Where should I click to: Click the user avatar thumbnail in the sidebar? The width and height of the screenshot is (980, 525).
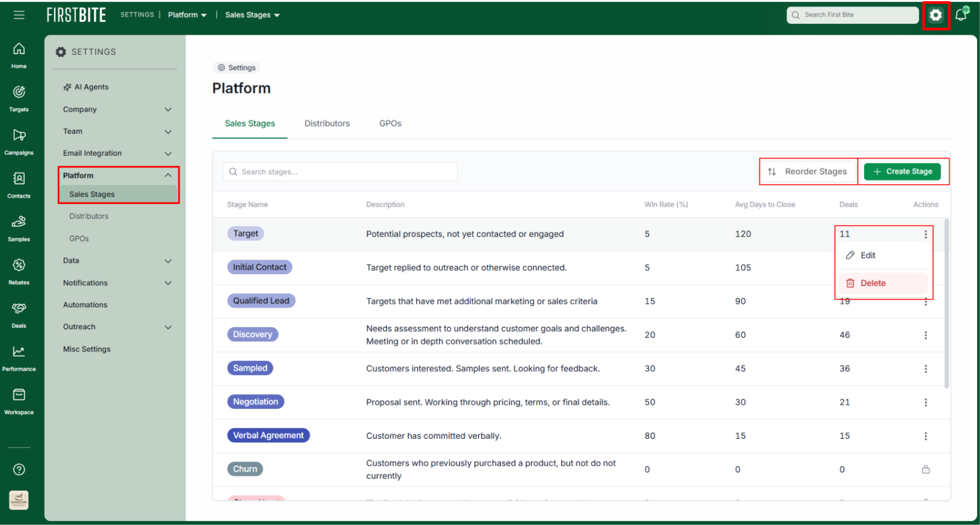coord(19,500)
